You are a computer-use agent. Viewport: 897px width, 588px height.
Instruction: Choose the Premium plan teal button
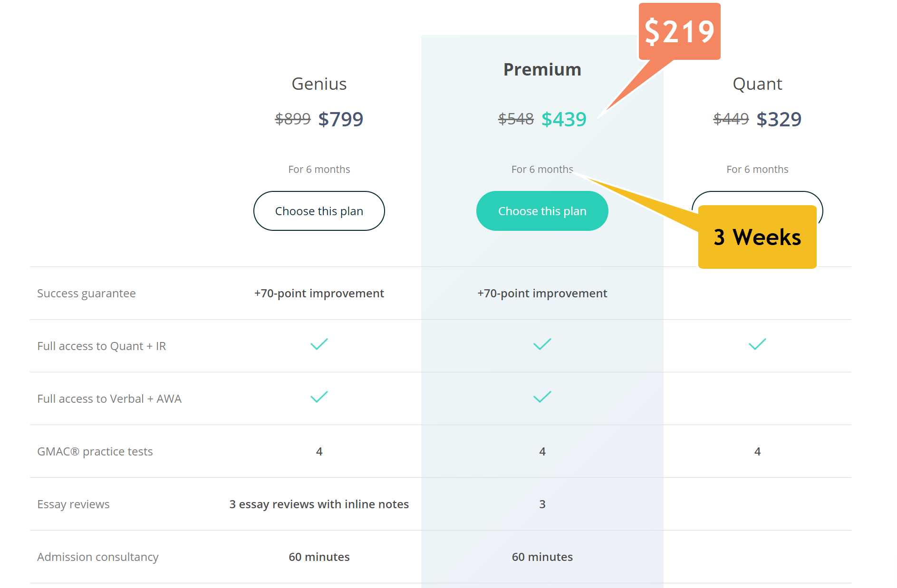click(x=542, y=211)
